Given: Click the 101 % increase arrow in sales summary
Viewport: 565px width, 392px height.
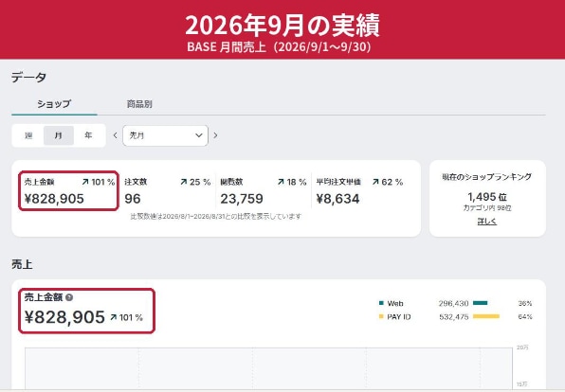Looking at the screenshot, I should click(85, 182).
